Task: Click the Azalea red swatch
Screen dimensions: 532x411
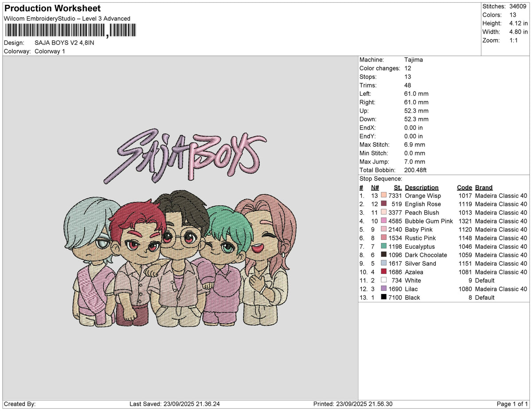Action: click(x=383, y=272)
